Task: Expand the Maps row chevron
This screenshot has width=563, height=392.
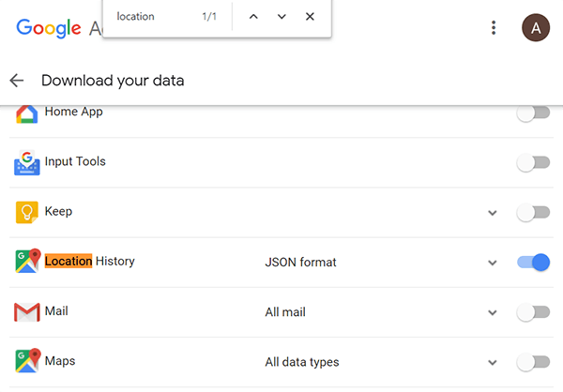Action: pos(492,362)
